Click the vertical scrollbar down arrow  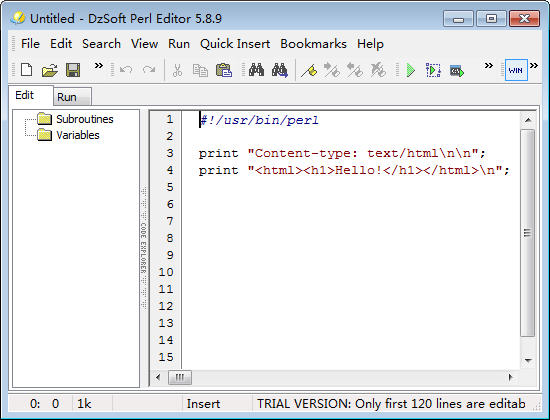point(528,360)
